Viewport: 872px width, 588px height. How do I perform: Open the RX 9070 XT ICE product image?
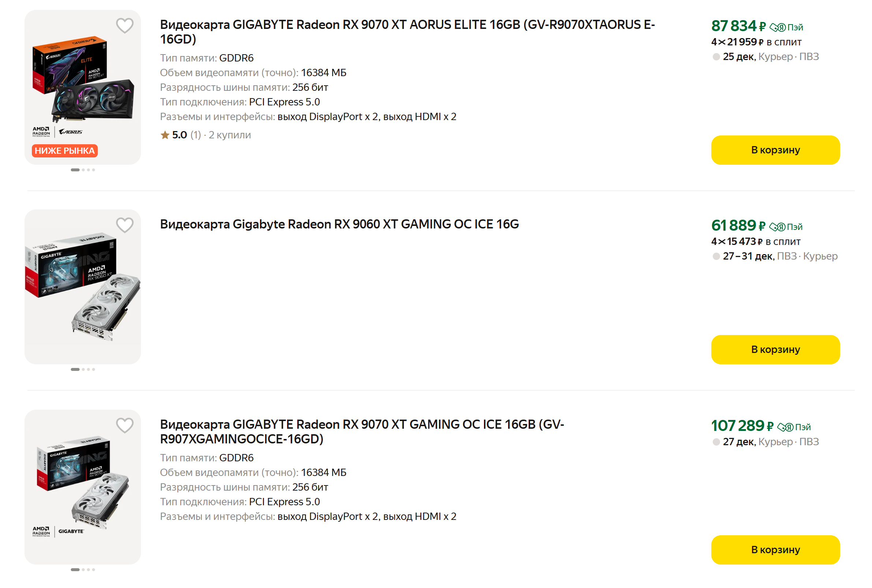(82, 484)
